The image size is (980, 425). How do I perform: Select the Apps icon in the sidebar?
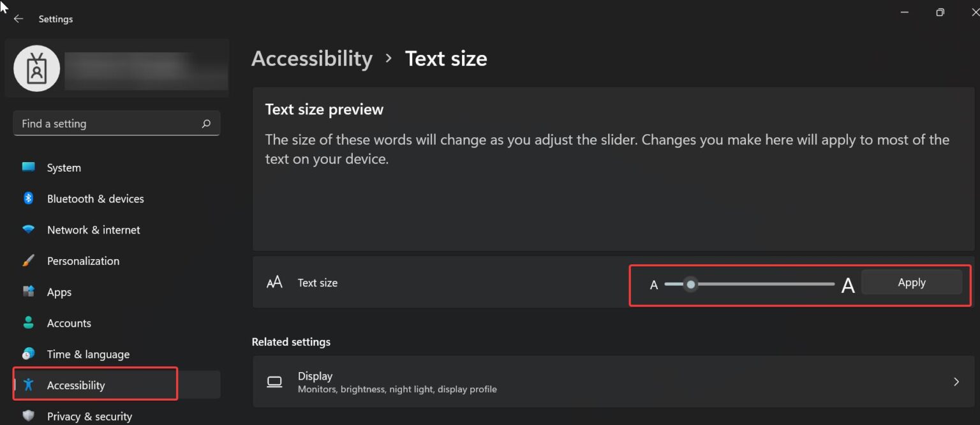[x=29, y=292]
